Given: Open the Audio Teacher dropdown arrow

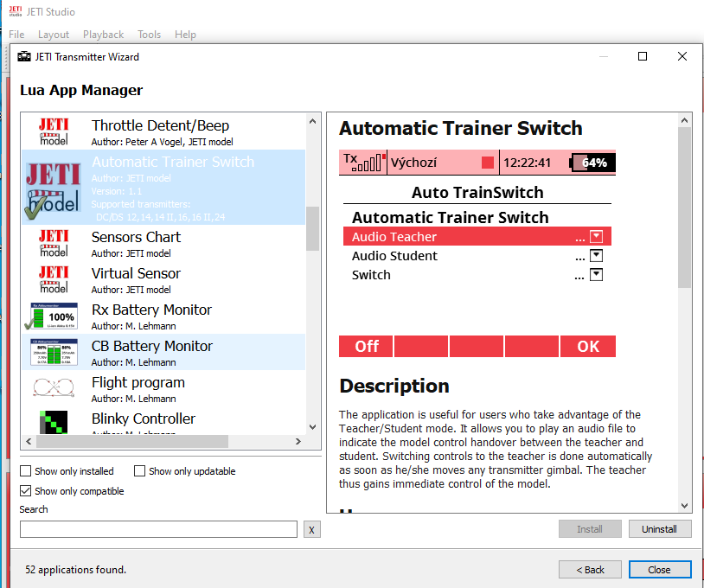Looking at the screenshot, I should [x=596, y=236].
